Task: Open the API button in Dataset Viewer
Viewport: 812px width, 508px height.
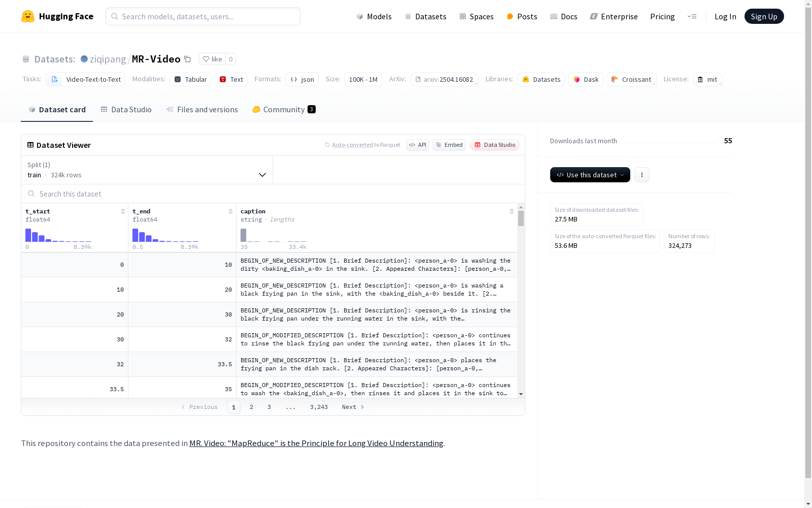Action: click(418, 145)
